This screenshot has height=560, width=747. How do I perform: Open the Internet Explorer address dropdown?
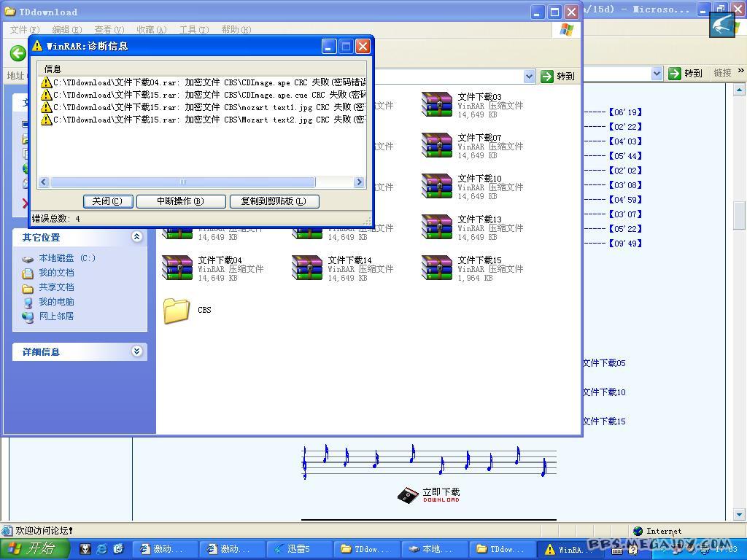click(657, 74)
